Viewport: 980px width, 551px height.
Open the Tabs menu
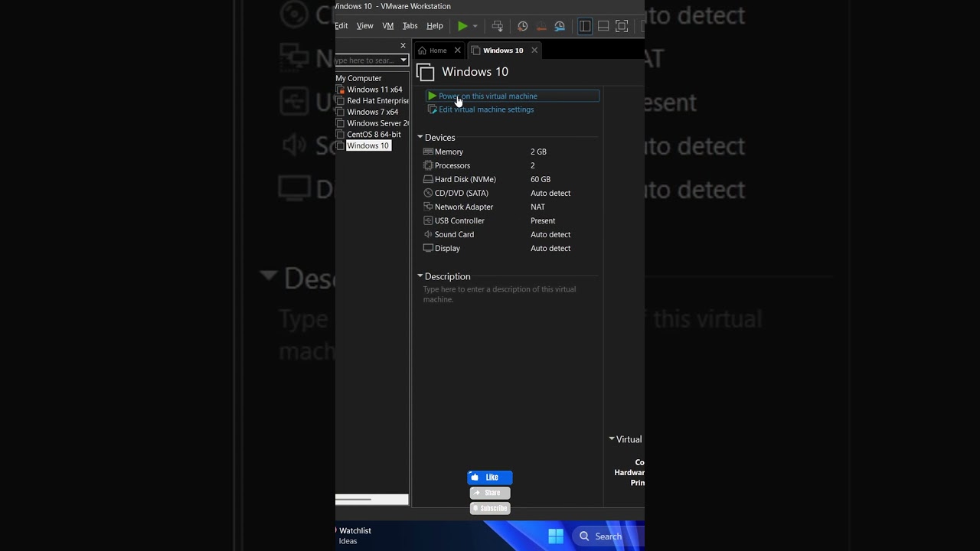pos(410,26)
